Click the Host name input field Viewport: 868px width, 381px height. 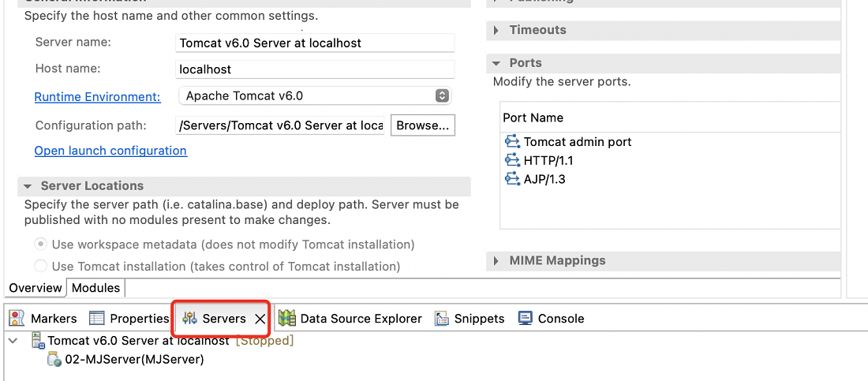pyautogui.click(x=315, y=69)
